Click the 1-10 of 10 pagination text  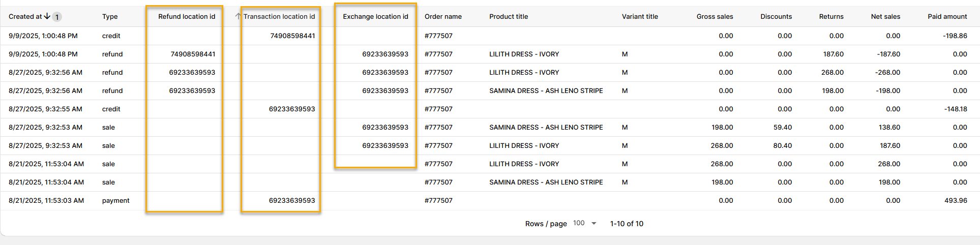[x=627, y=224]
